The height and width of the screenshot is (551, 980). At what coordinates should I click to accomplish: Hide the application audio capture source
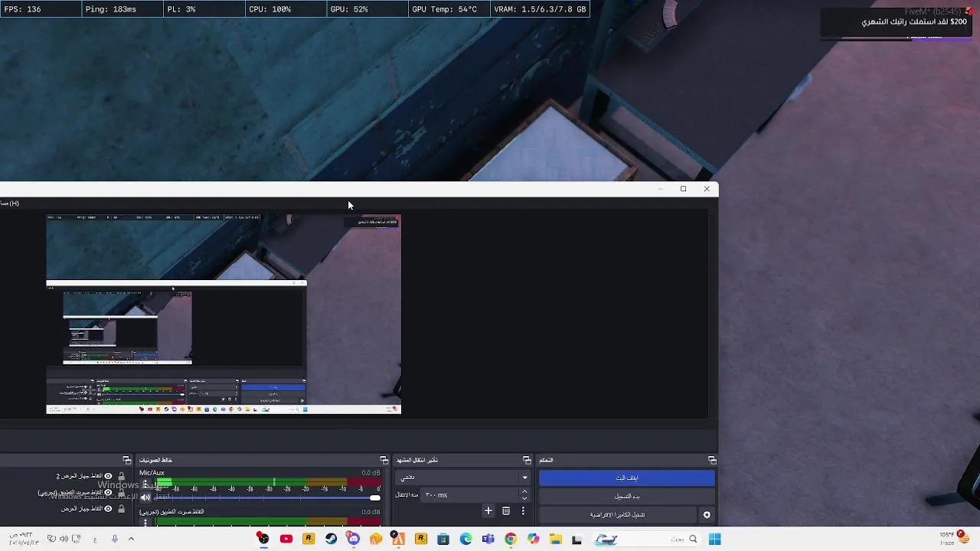tap(108, 492)
